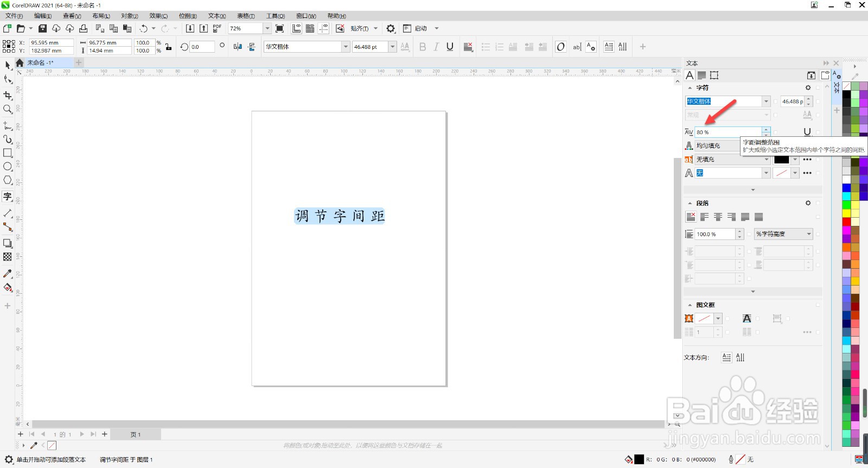
Task: Open the font size dropdown in property bar
Action: coord(392,47)
